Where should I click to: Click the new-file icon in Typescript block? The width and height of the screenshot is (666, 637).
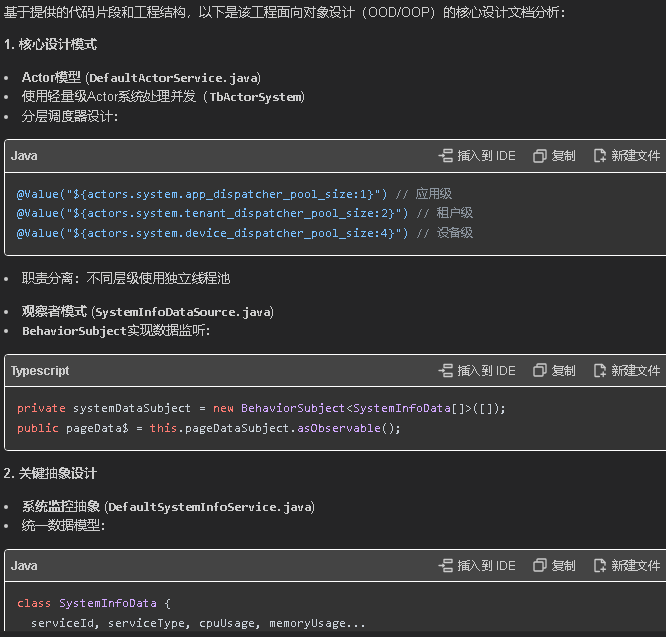pyautogui.click(x=600, y=371)
